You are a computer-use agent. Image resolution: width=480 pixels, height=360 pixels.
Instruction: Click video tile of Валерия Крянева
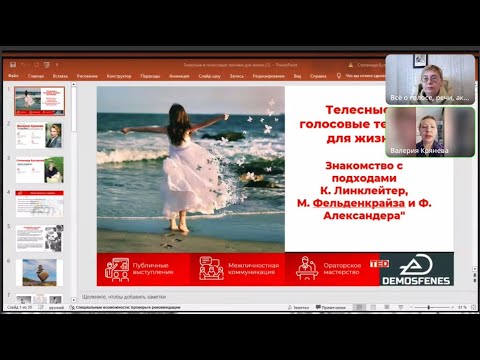click(430, 132)
